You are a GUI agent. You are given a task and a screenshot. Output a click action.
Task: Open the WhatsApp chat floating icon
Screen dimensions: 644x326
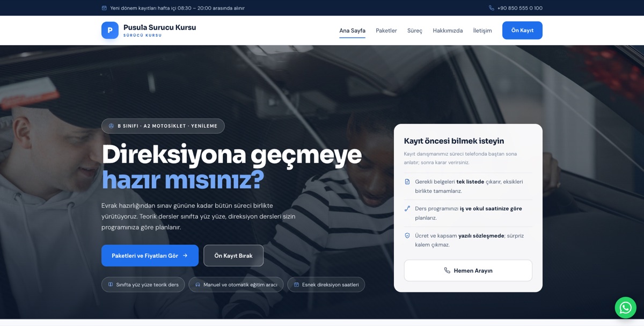tap(625, 308)
